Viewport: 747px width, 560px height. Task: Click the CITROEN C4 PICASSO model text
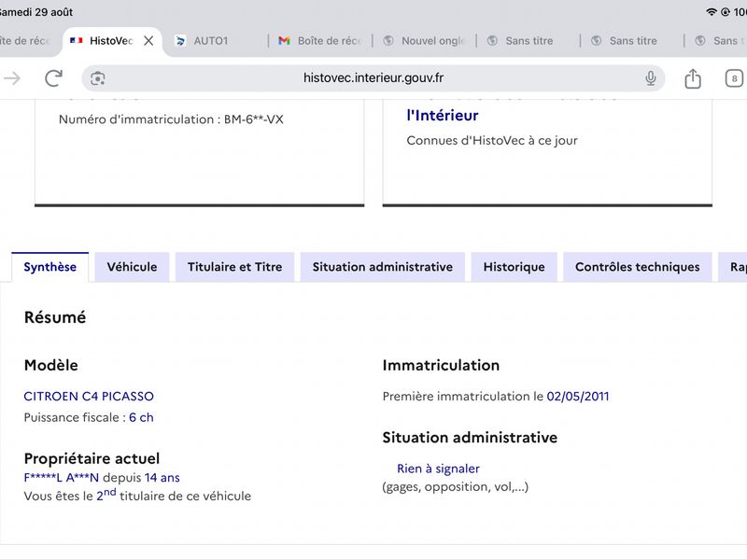point(89,396)
